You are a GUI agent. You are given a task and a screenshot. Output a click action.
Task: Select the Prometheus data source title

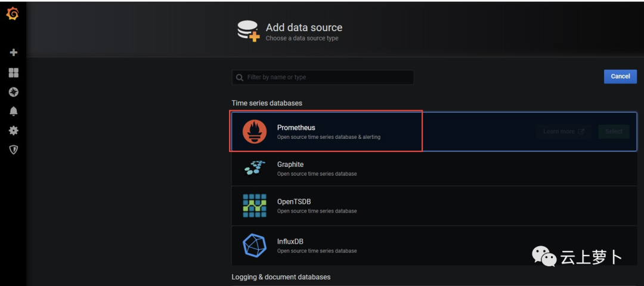pos(296,128)
